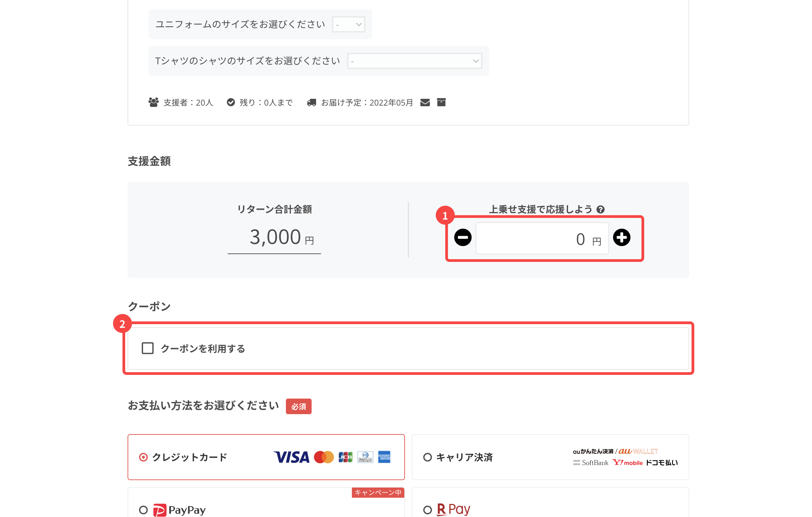812x517 pixels.
Task: Click the archive box icon
Action: click(441, 102)
